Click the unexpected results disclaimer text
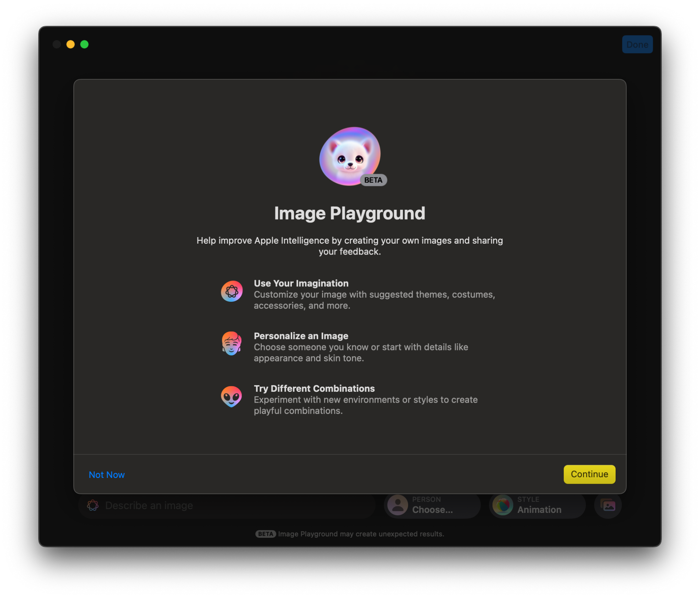Viewport: 700px width, 598px height. click(x=361, y=534)
